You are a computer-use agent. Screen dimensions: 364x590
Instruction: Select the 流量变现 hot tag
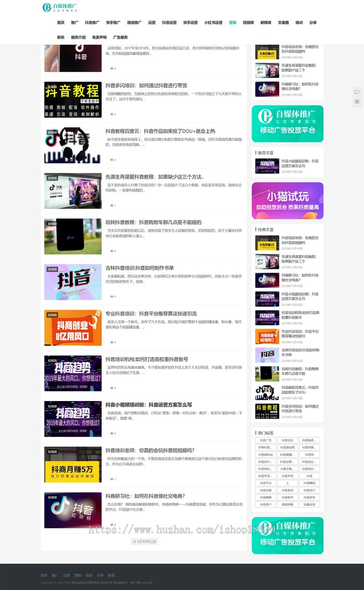click(x=309, y=505)
